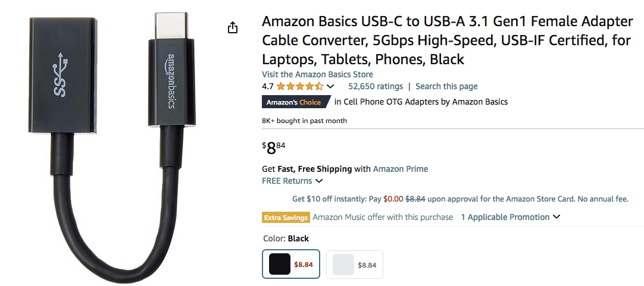The image size is (644, 286).
Task: Click the $8.84 product price
Action: 274,147
